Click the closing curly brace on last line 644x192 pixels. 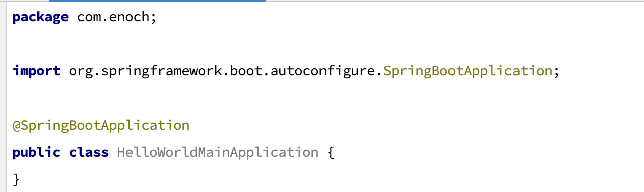point(16,179)
